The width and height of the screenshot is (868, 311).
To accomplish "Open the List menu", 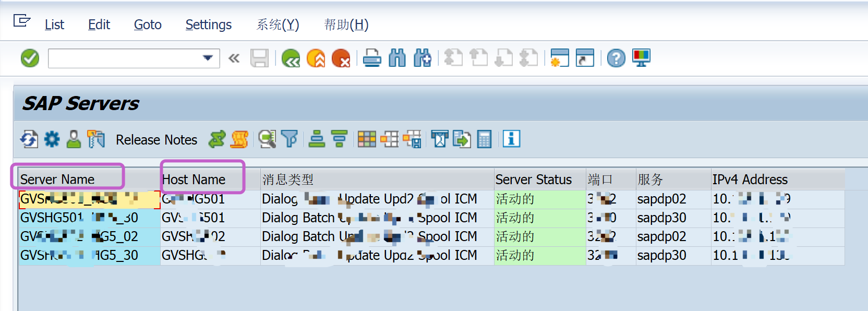I will tap(54, 25).
